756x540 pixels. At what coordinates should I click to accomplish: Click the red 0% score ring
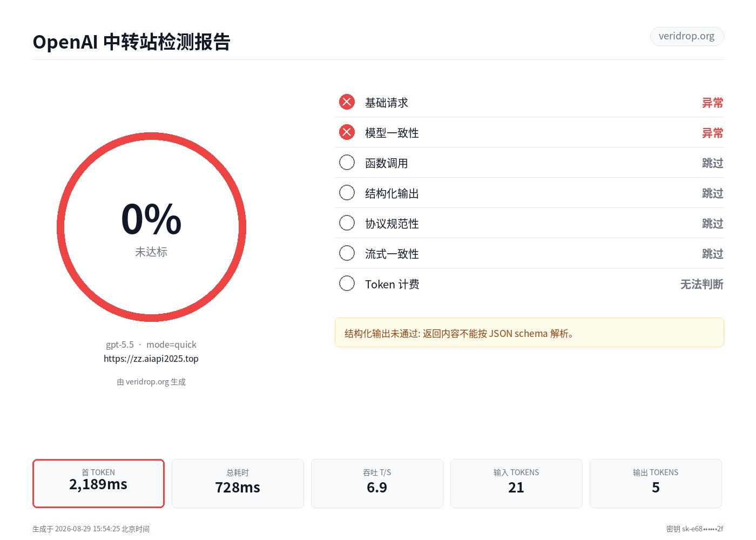[151, 227]
